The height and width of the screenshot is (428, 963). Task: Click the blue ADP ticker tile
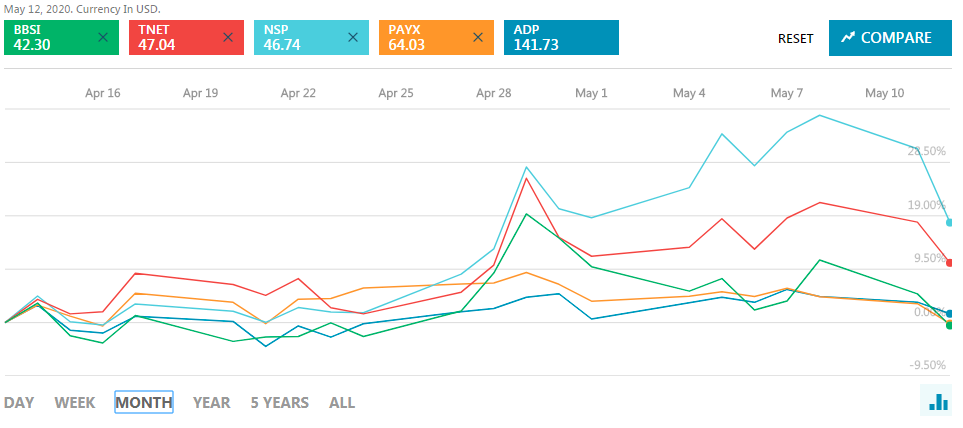tap(561, 37)
